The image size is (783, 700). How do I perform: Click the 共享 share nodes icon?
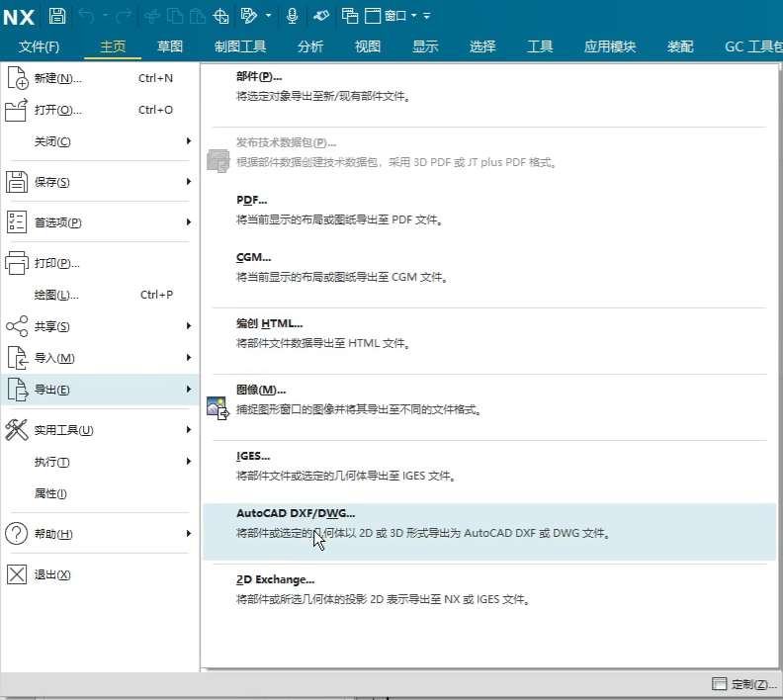17,326
